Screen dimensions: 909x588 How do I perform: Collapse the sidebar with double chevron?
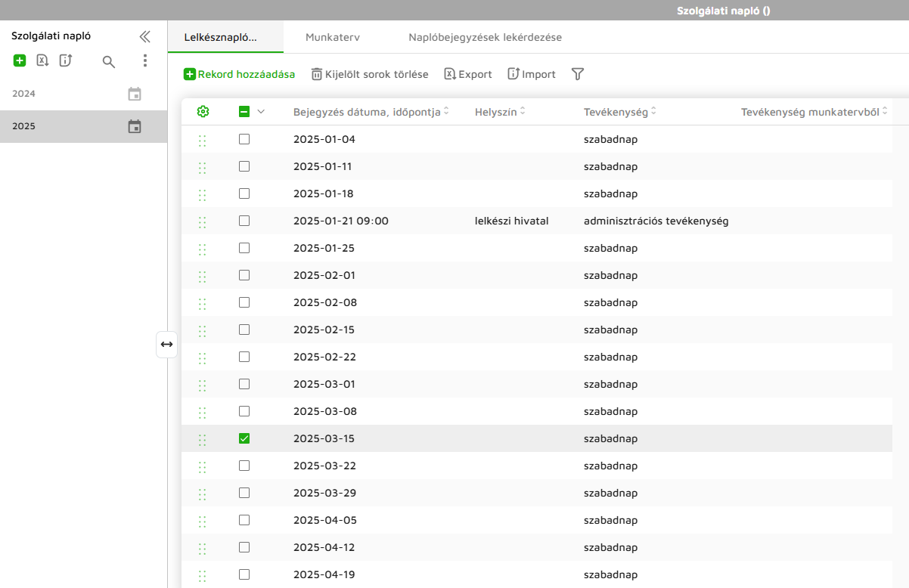[x=144, y=36]
